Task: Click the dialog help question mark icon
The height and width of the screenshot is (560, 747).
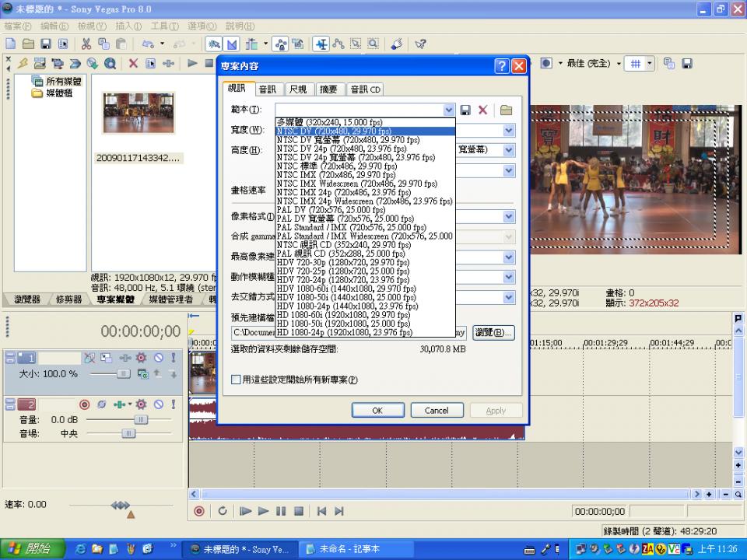Action: [x=502, y=66]
